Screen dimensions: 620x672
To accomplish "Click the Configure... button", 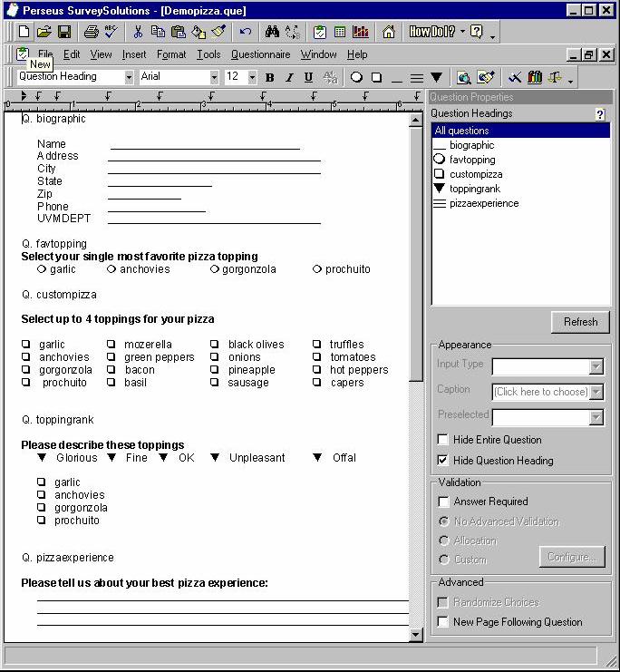I will click(572, 557).
